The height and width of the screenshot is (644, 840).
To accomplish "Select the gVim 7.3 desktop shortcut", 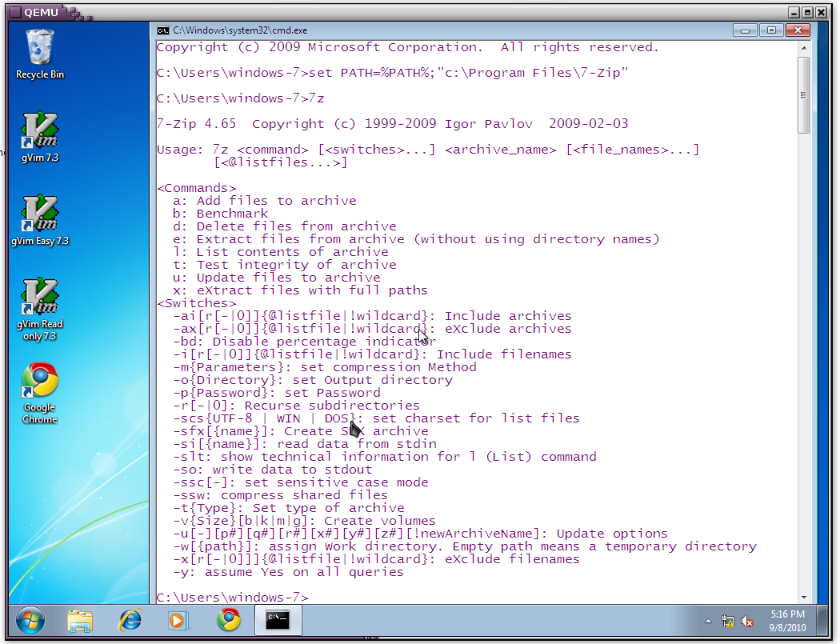I will click(x=40, y=136).
